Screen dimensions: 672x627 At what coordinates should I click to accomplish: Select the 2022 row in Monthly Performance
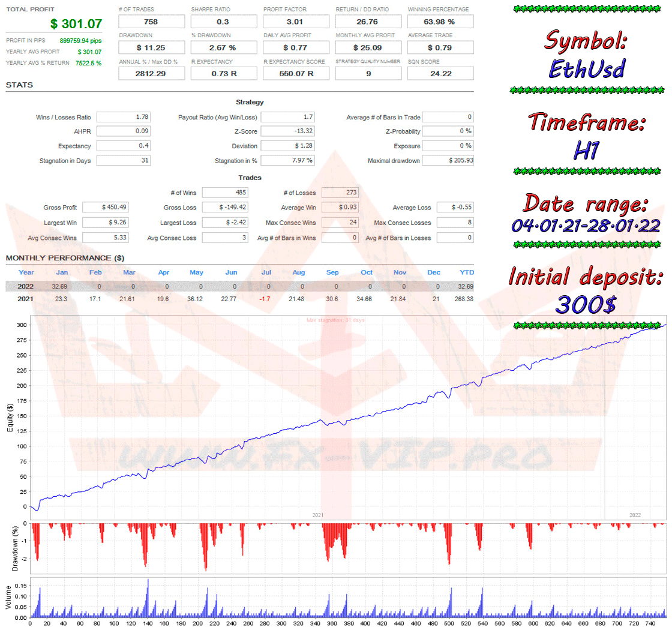(240, 286)
